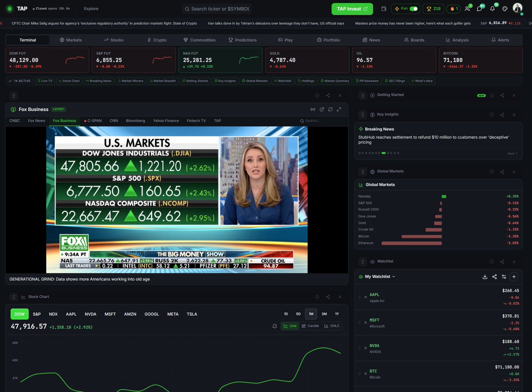Go to next Breaking News item
Screen dimensions: 532x392
point(512,153)
